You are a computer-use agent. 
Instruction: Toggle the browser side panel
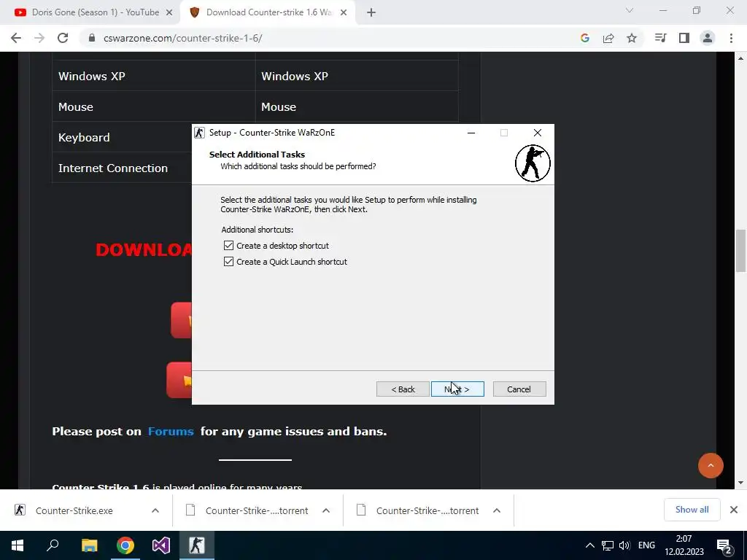pos(684,38)
